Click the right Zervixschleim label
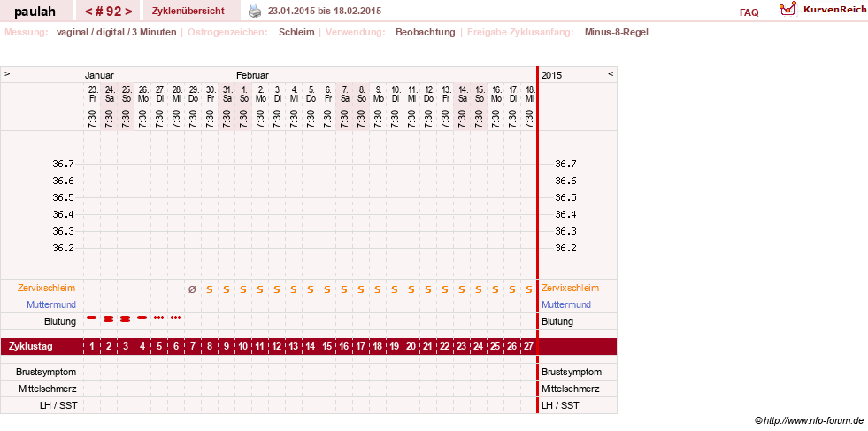The width and height of the screenshot is (868, 431). 570,289
